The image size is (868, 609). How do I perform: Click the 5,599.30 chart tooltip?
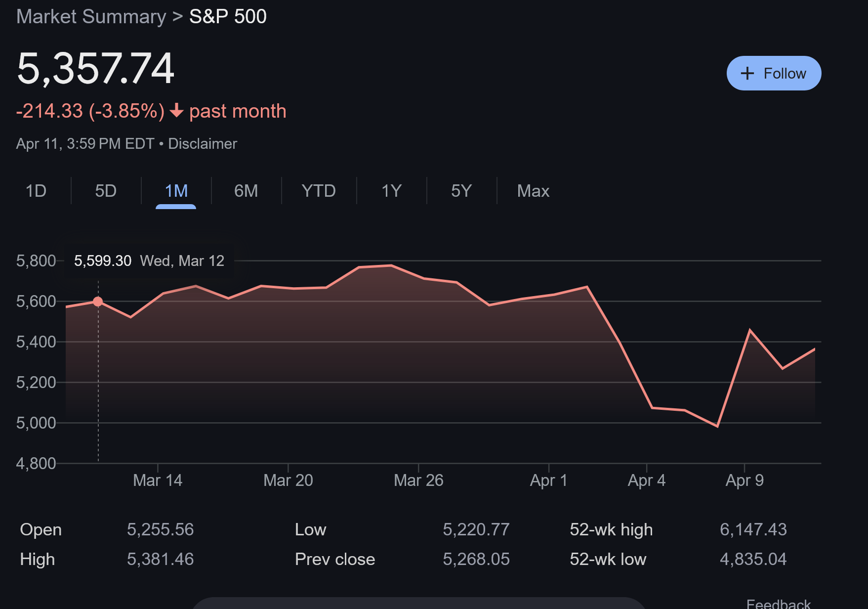(x=149, y=261)
